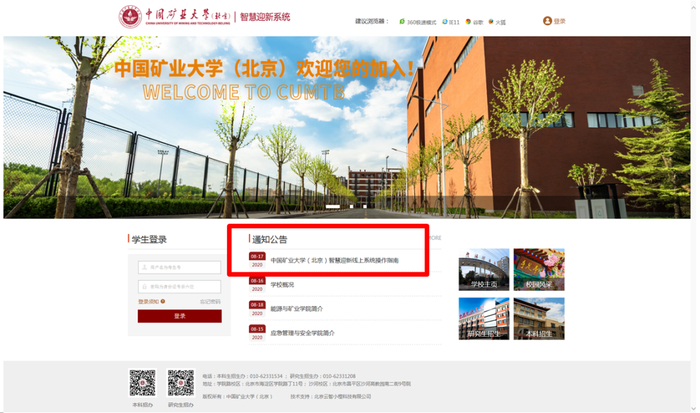The height and width of the screenshot is (413, 700).
Task: Open the 应急管理与安全学院简介 announcement
Action: (302, 333)
